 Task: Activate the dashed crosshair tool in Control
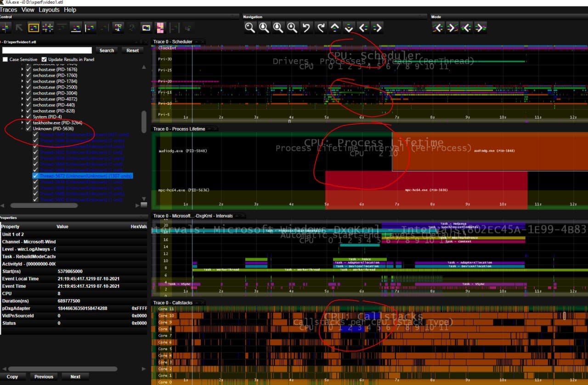click(x=47, y=28)
